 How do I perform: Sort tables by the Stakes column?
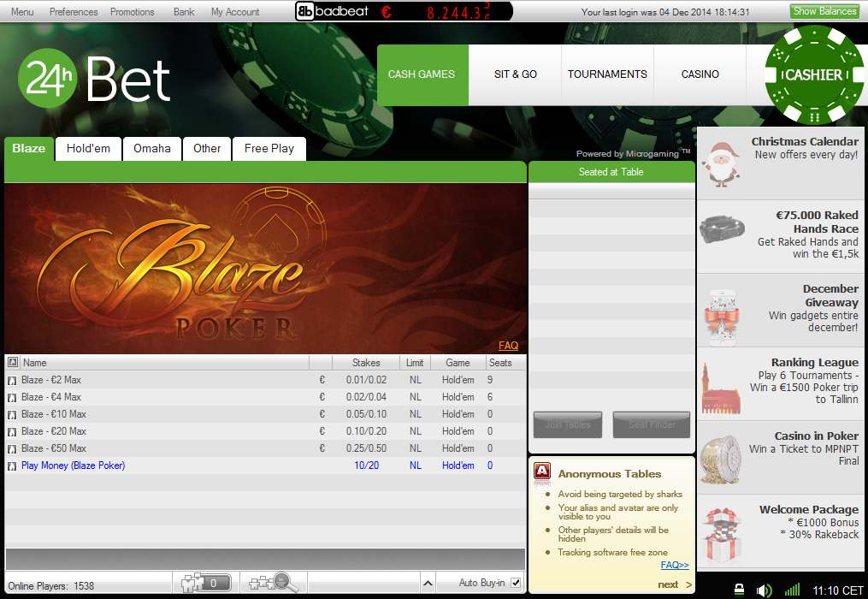click(x=366, y=363)
